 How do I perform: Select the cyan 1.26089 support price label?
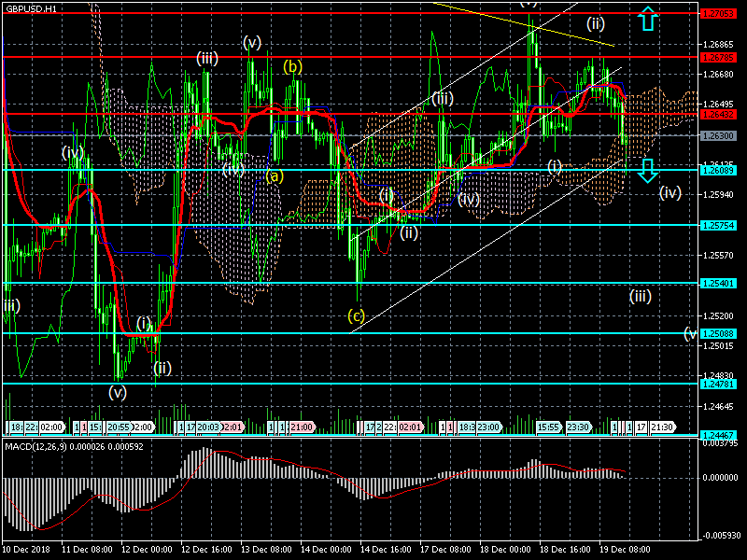click(720, 170)
